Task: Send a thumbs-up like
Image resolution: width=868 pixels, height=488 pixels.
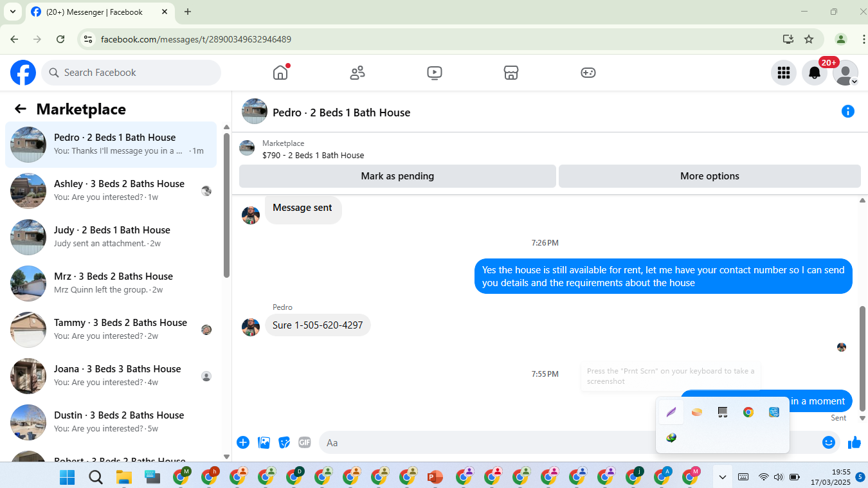Action: click(x=854, y=442)
